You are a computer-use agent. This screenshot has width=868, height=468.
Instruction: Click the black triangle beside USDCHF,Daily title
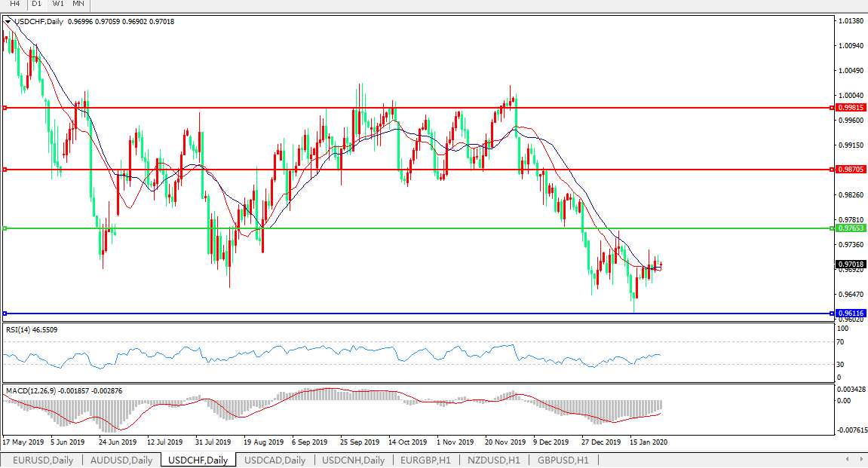point(8,22)
